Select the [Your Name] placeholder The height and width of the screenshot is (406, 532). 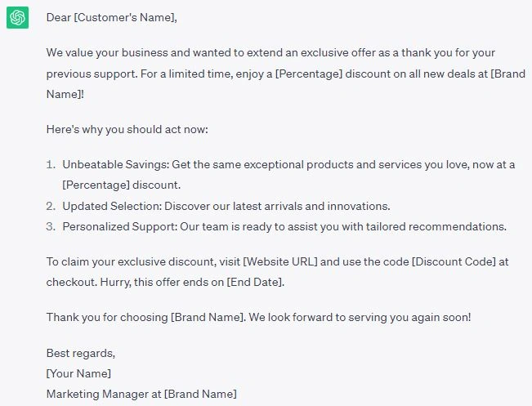[78, 374]
